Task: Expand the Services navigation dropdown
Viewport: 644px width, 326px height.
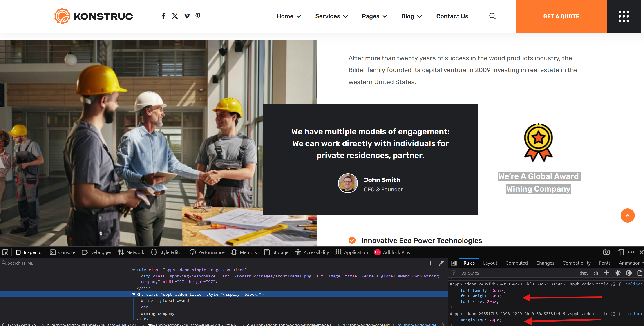Action: 331,16
